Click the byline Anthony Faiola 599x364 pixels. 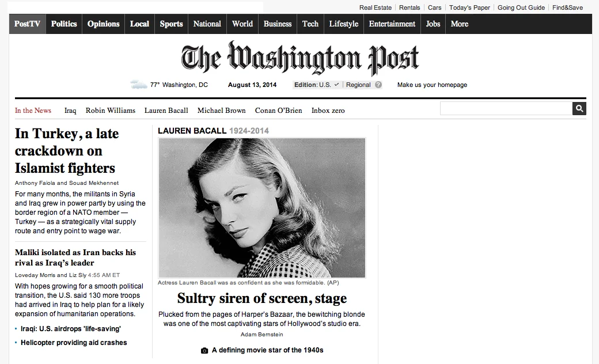click(35, 183)
